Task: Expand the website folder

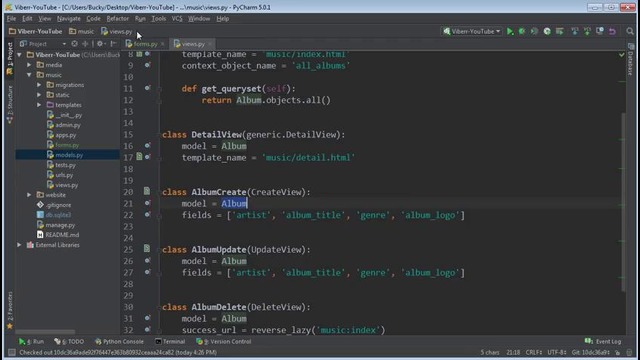Action: [x=29, y=195]
